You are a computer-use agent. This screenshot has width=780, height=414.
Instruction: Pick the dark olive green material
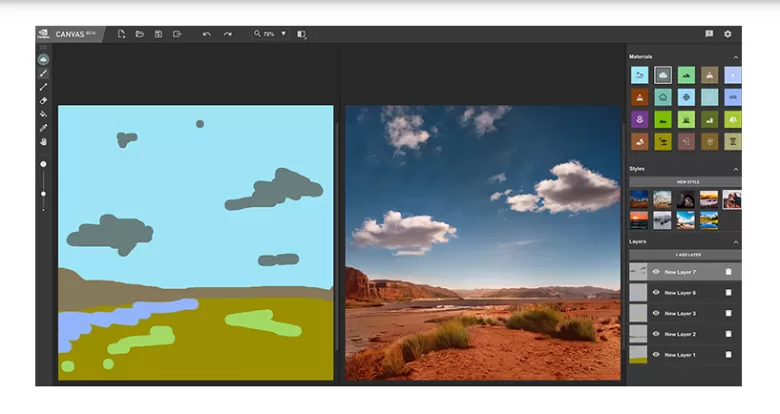pyautogui.click(x=709, y=119)
